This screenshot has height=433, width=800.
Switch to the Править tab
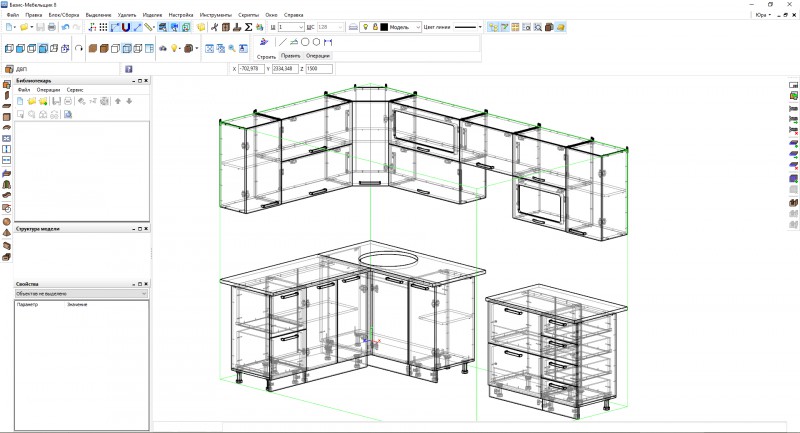(x=290, y=56)
